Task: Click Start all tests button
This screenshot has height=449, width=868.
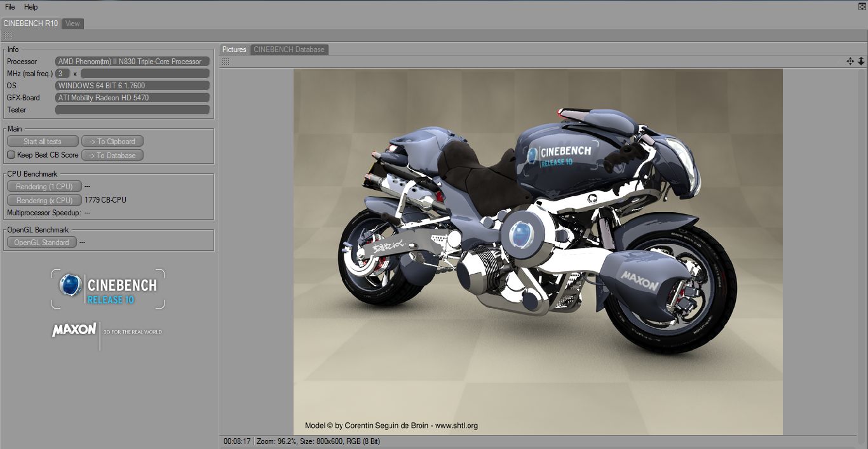Action: point(43,142)
